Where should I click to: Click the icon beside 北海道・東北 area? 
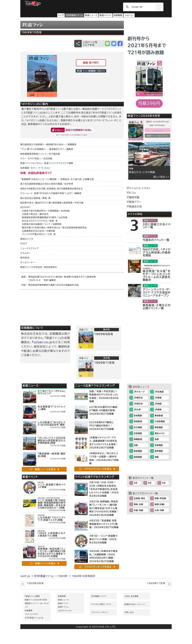coord(131,498)
